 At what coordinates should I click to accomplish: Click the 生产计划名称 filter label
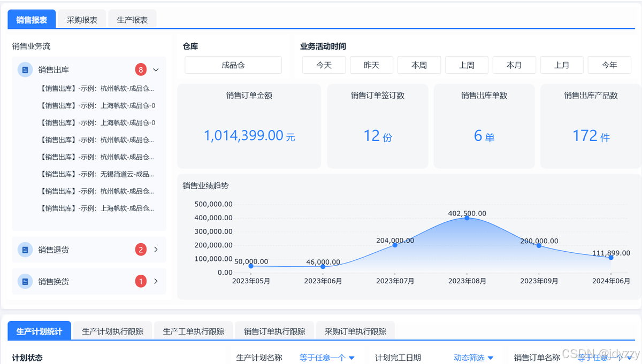click(259, 358)
